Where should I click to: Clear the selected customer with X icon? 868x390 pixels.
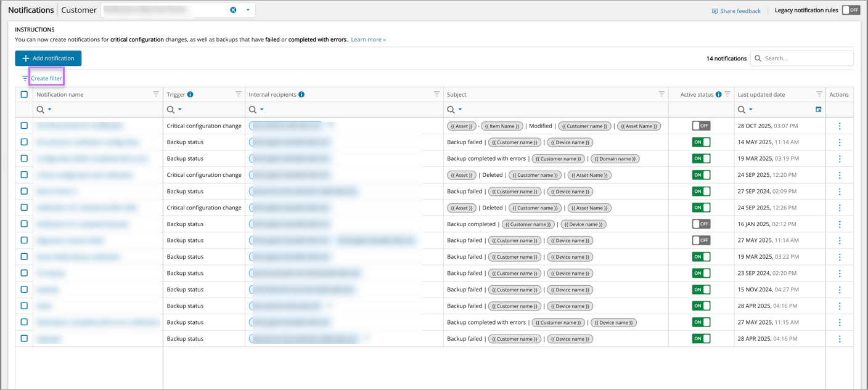233,10
